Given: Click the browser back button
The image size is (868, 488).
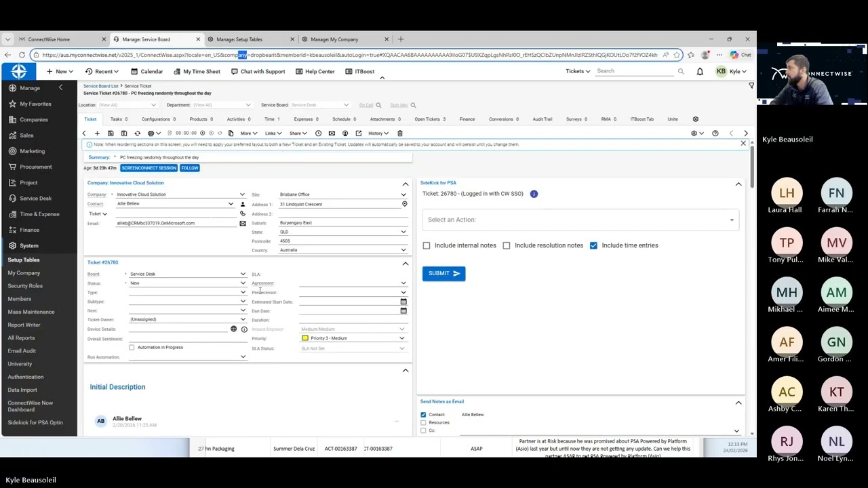Looking at the screenshot, I should [7, 55].
